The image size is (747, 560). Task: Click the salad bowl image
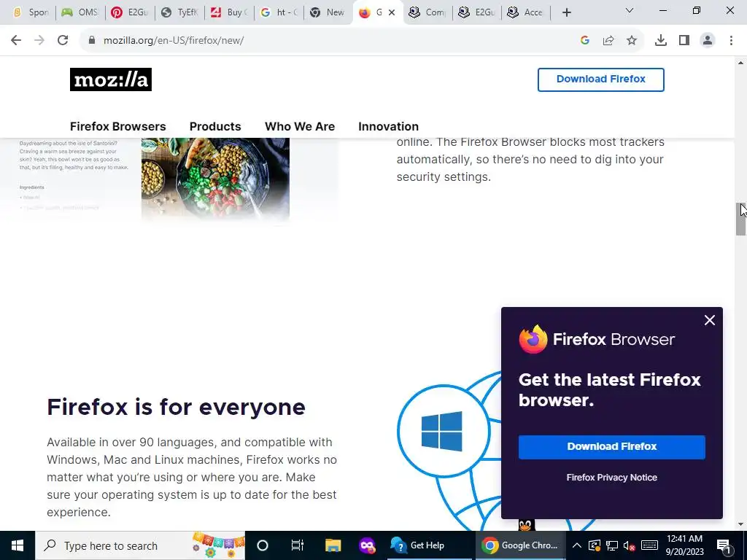coord(215,180)
